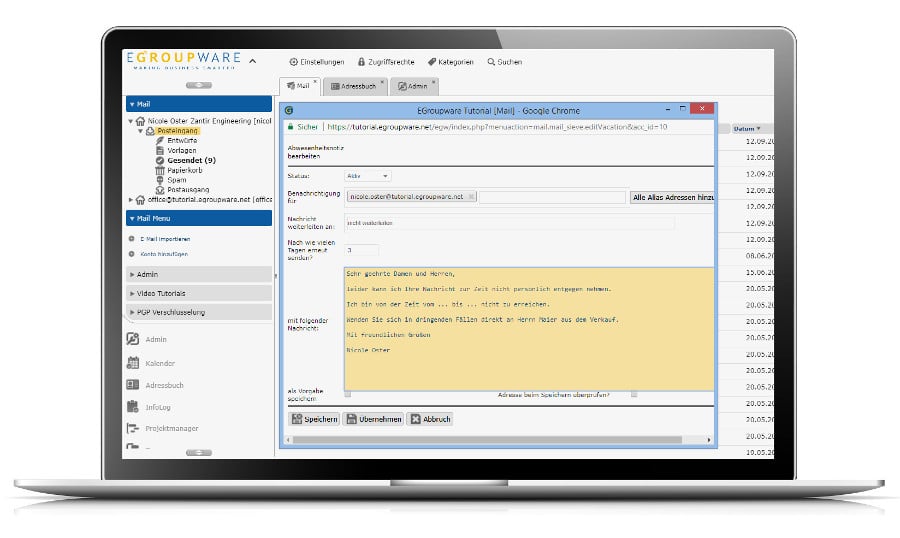Switch to the Mail tab
The image size is (900, 538).
coord(298,86)
